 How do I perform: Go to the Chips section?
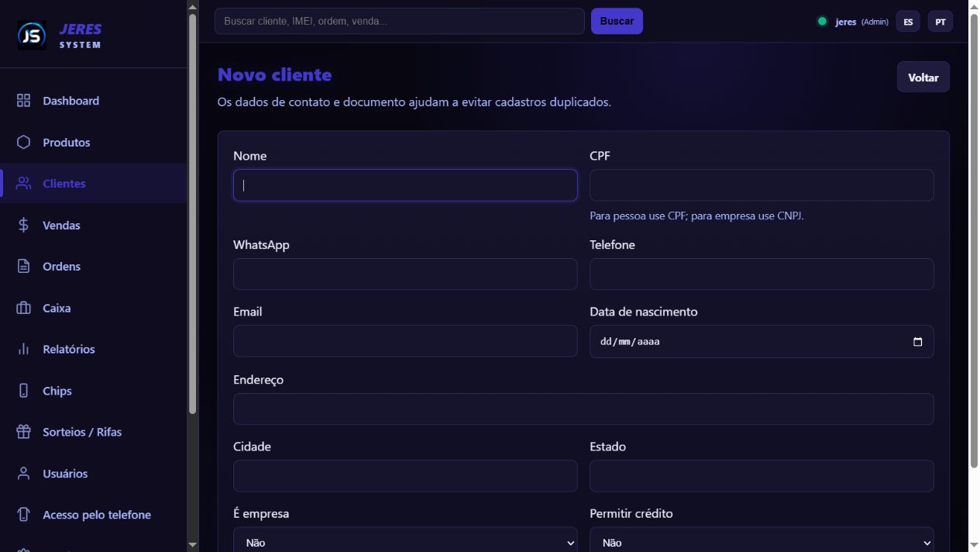tap(93, 391)
